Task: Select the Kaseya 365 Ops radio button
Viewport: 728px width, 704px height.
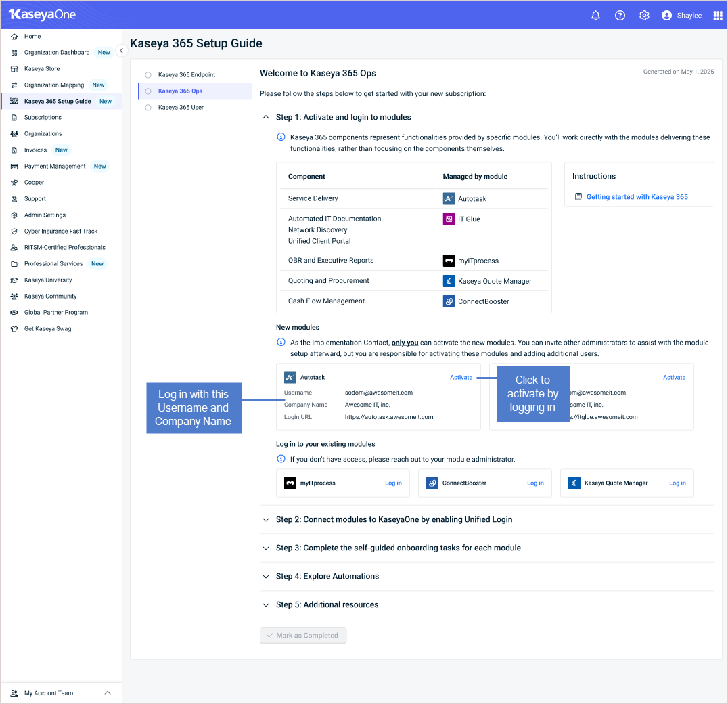Action: 148,91
